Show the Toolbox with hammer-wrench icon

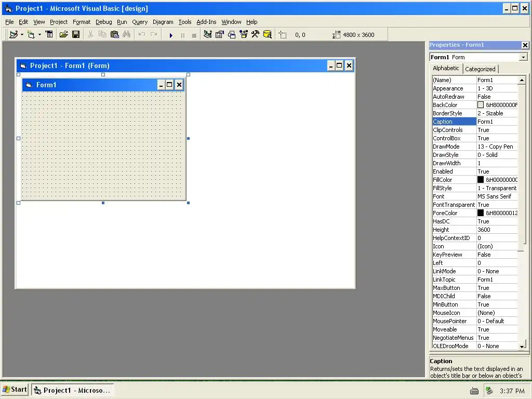point(255,34)
